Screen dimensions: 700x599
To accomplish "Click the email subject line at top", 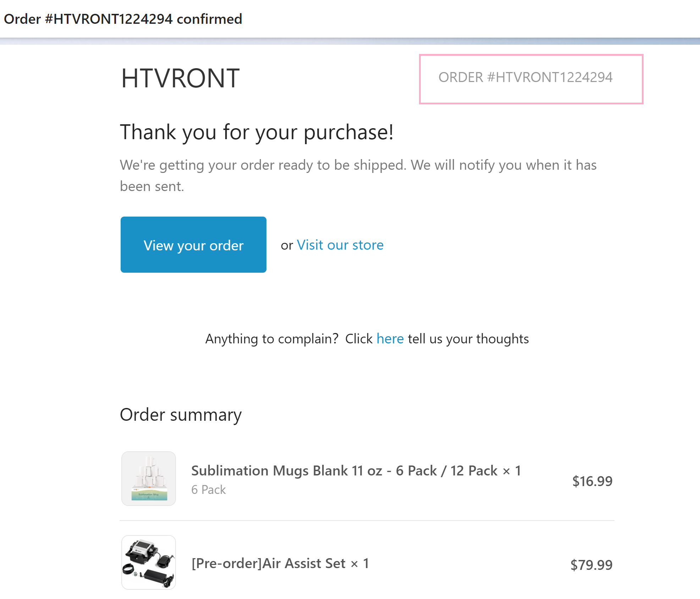I will [123, 19].
